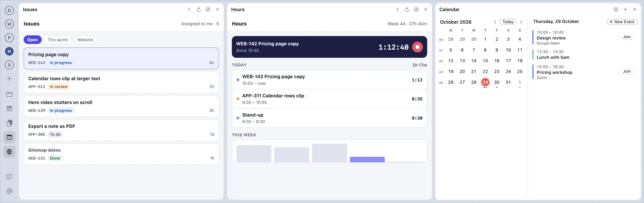Stop the running WEB-142 timer

pyautogui.click(x=417, y=47)
